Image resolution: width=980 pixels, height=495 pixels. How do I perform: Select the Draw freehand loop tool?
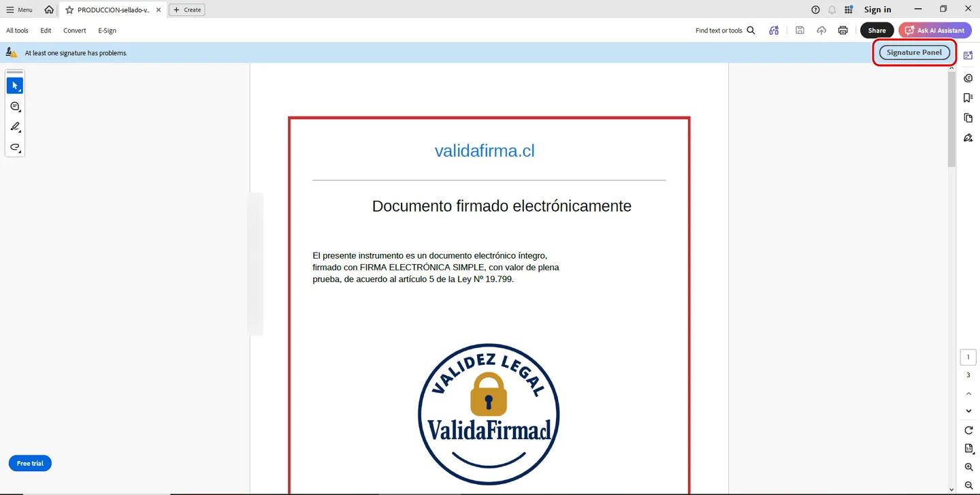15,148
